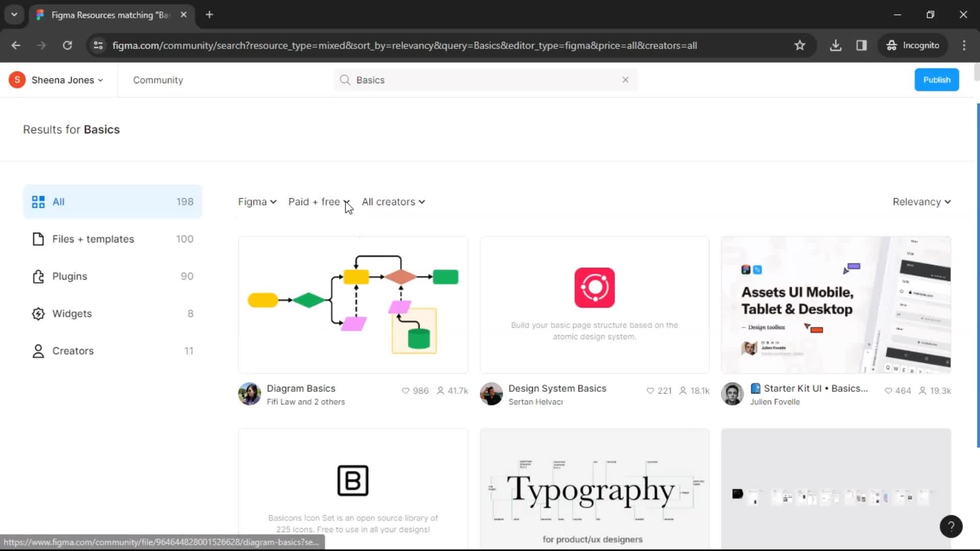Click the browser address bar URL
980x551 pixels.
(404, 45)
